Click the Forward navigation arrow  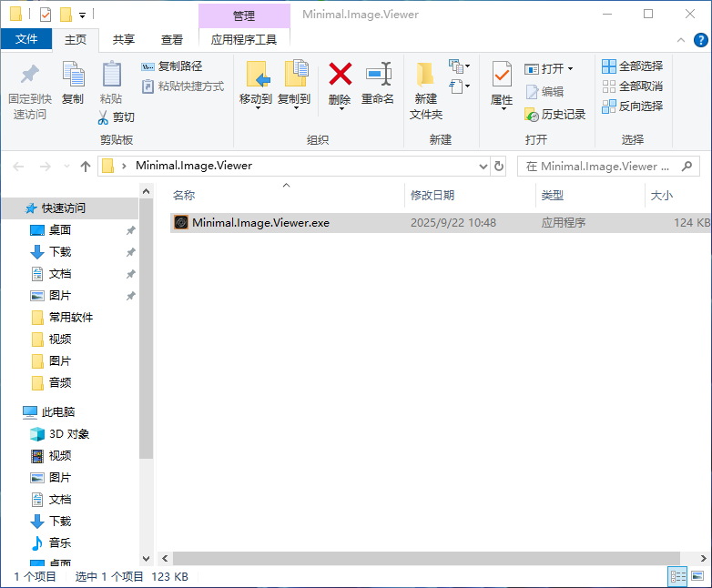point(45,167)
